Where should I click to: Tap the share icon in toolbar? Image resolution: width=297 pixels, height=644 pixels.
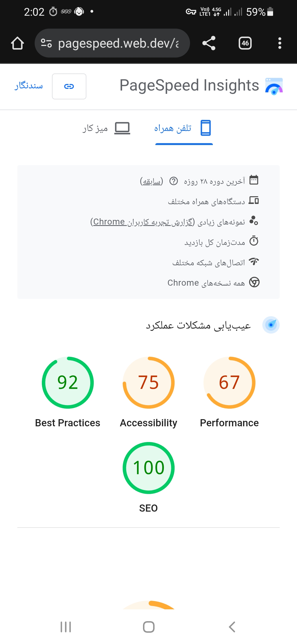coord(209,43)
